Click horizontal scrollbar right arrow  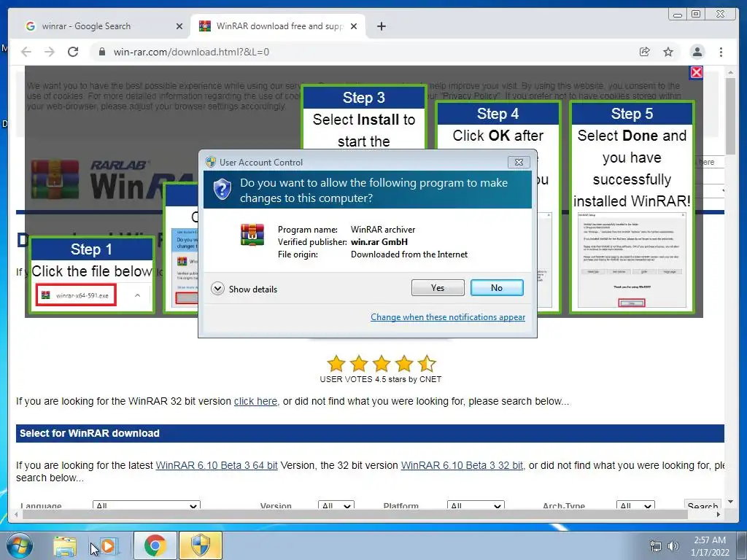(x=719, y=514)
